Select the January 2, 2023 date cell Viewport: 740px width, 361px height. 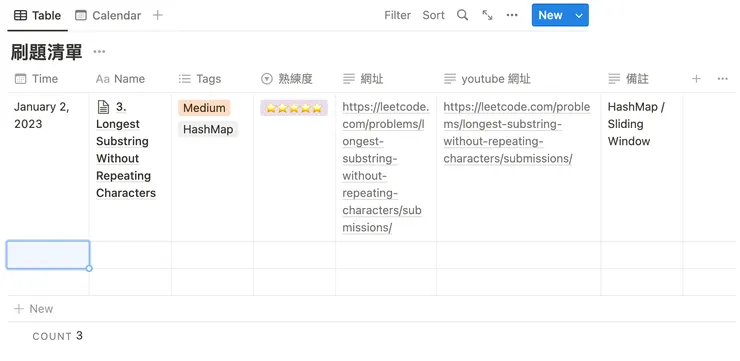pyautogui.click(x=48, y=167)
